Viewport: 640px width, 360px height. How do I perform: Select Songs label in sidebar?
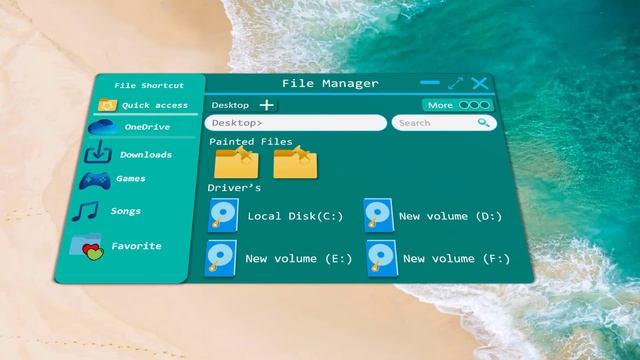[x=125, y=211]
